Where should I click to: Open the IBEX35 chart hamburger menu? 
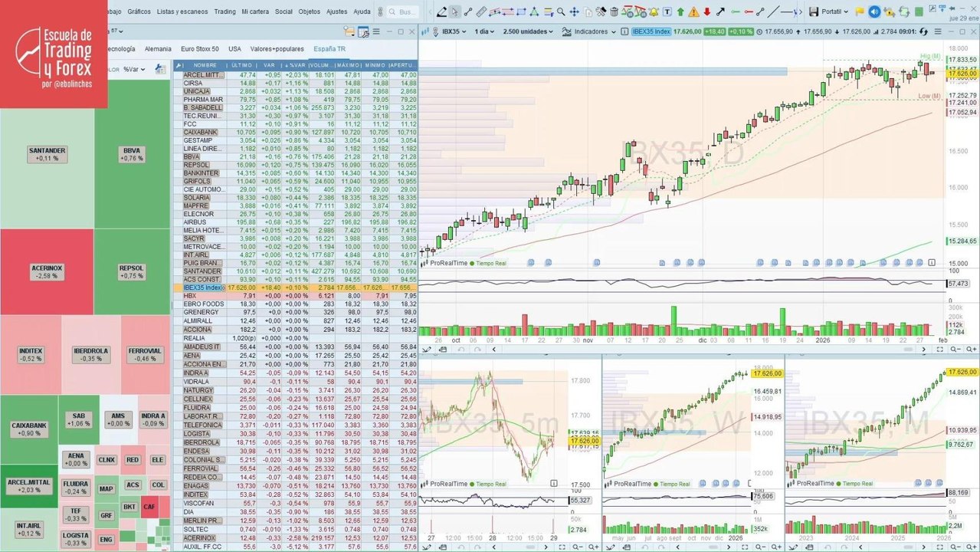(937, 31)
